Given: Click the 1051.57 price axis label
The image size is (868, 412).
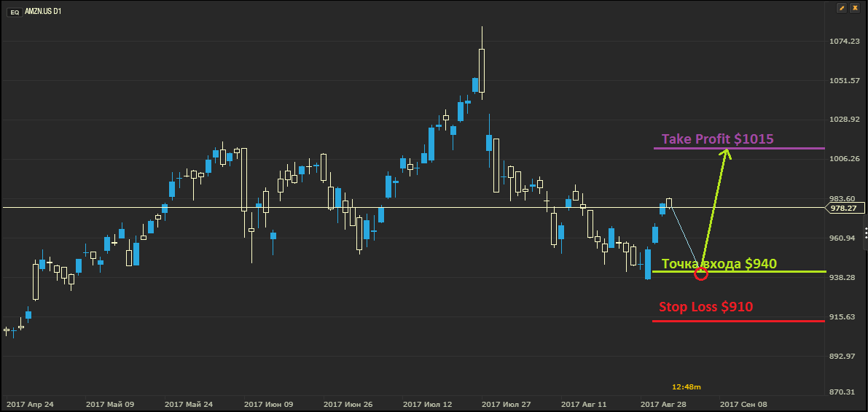Looking at the screenshot, I should pos(844,81).
